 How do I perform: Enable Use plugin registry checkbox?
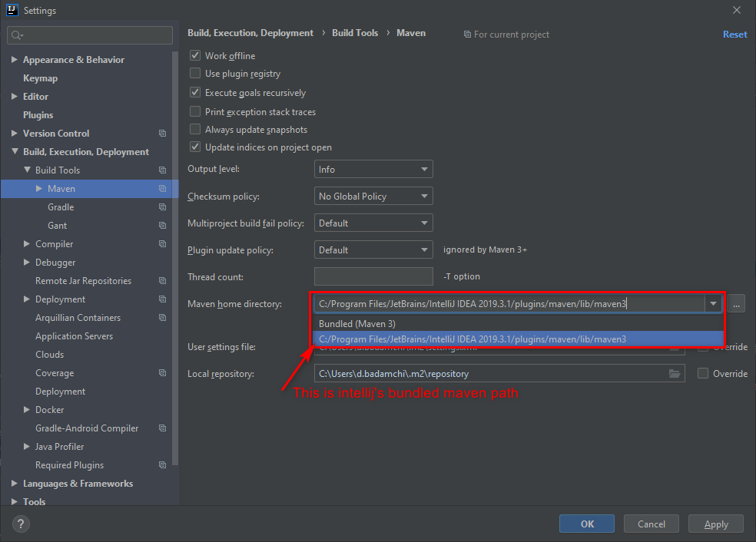click(x=195, y=73)
